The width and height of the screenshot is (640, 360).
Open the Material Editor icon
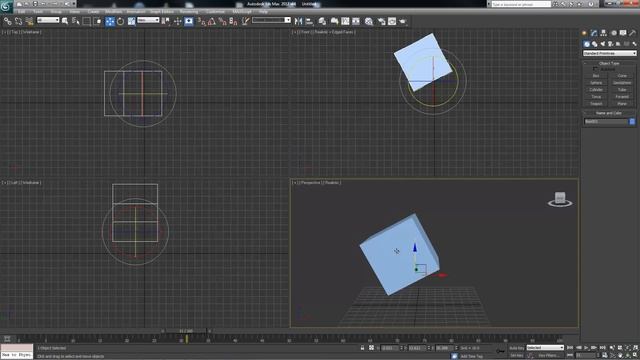point(369,21)
